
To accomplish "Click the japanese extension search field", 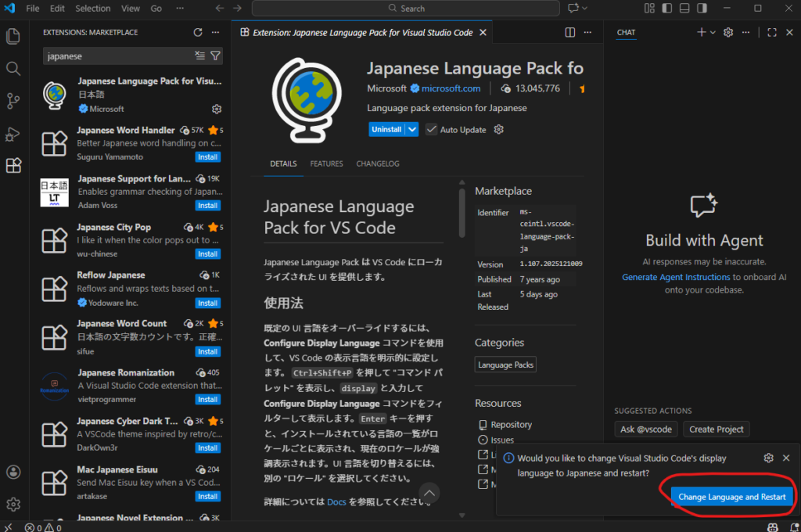I will click(x=117, y=56).
